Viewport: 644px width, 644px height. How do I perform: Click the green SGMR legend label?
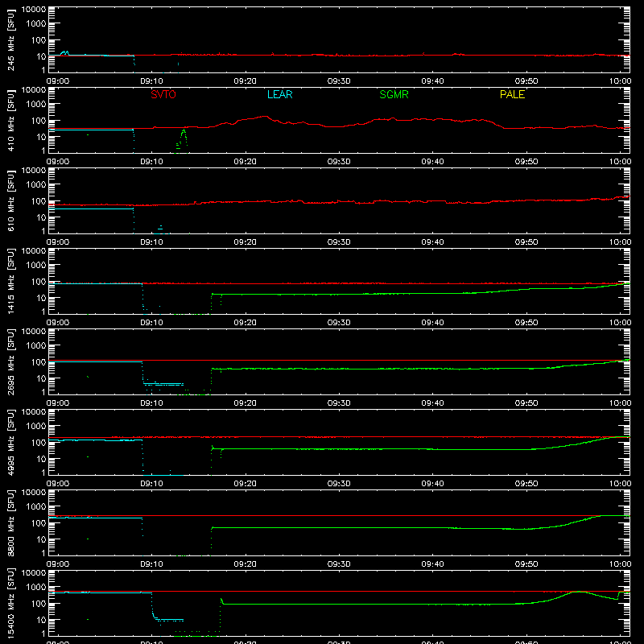click(394, 94)
